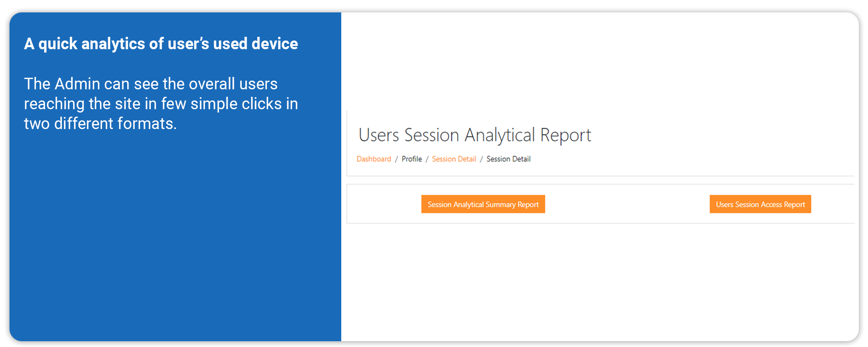Click 'overall users' in the description text

(233, 84)
